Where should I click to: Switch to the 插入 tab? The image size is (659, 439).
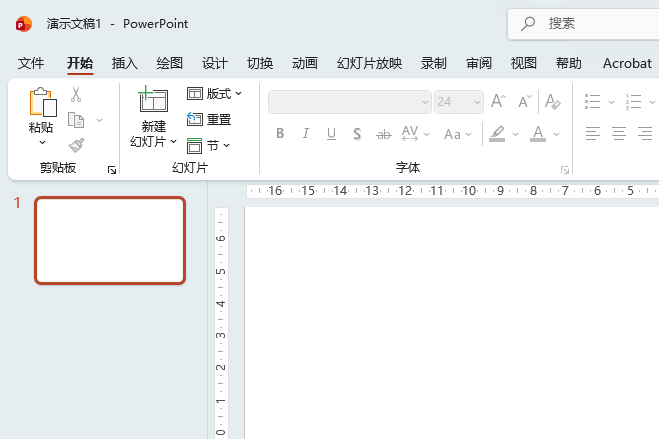tap(125, 63)
